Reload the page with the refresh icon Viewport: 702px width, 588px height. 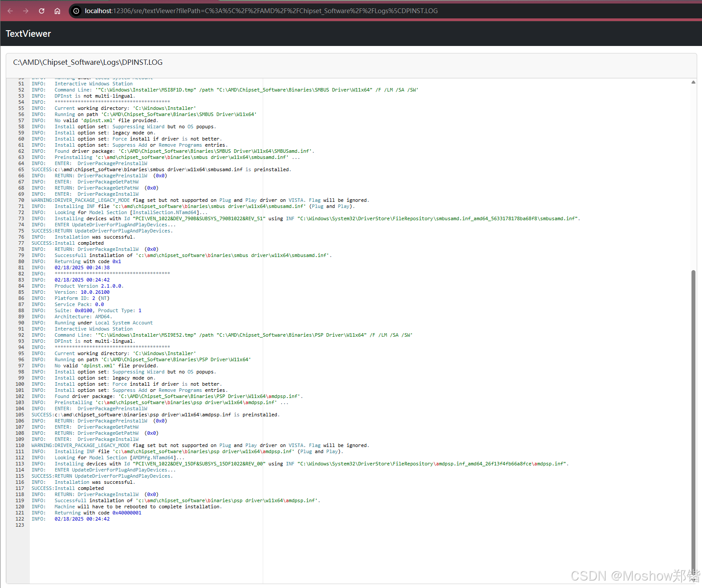click(x=41, y=11)
